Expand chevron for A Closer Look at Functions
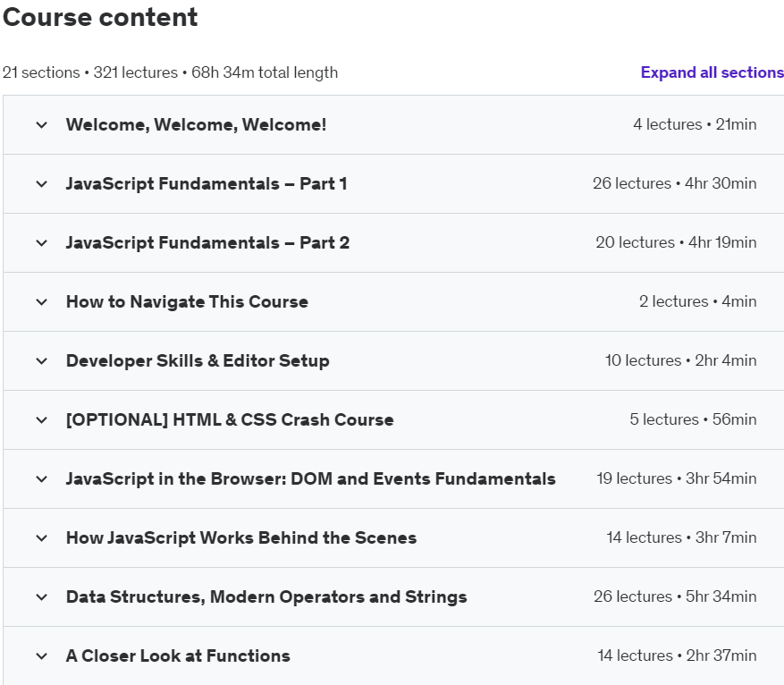This screenshot has width=784, height=685. pos(41,656)
